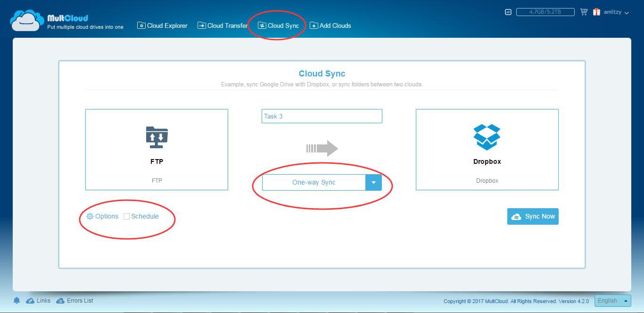Viewport: 644px width, 313px height.
Task: Enable the Schedule checkbox
Action: click(x=126, y=216)
